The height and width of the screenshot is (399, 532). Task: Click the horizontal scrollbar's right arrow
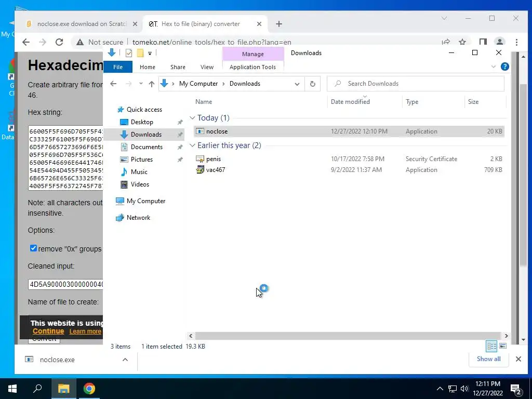click(506, 336)
